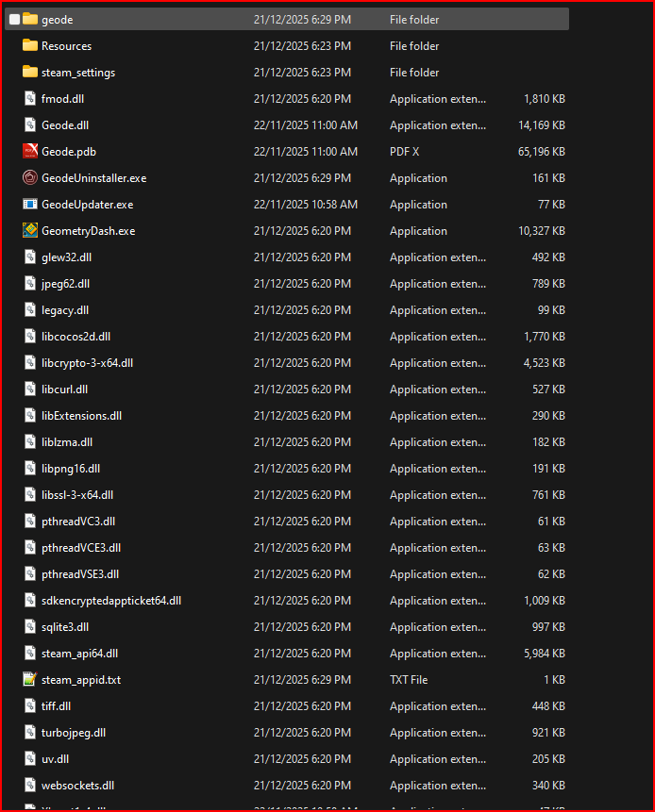Click the websockets.dll file icon

click(x=30, y=785)
